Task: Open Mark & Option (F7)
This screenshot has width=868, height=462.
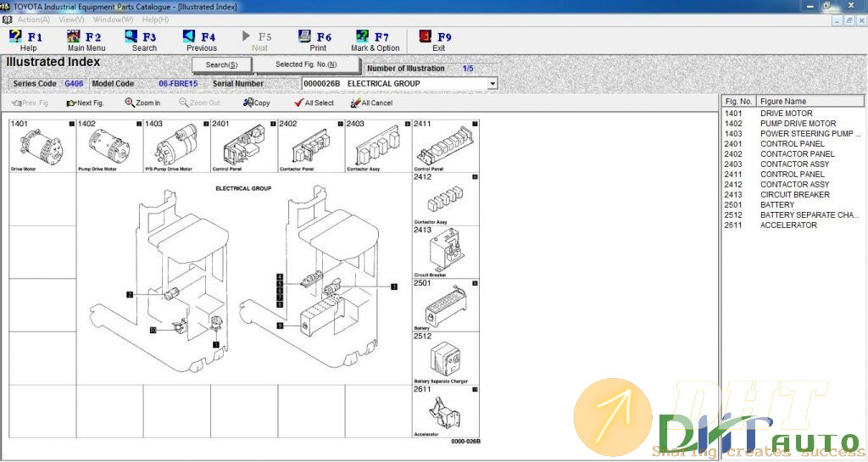Action: [375, 42]
